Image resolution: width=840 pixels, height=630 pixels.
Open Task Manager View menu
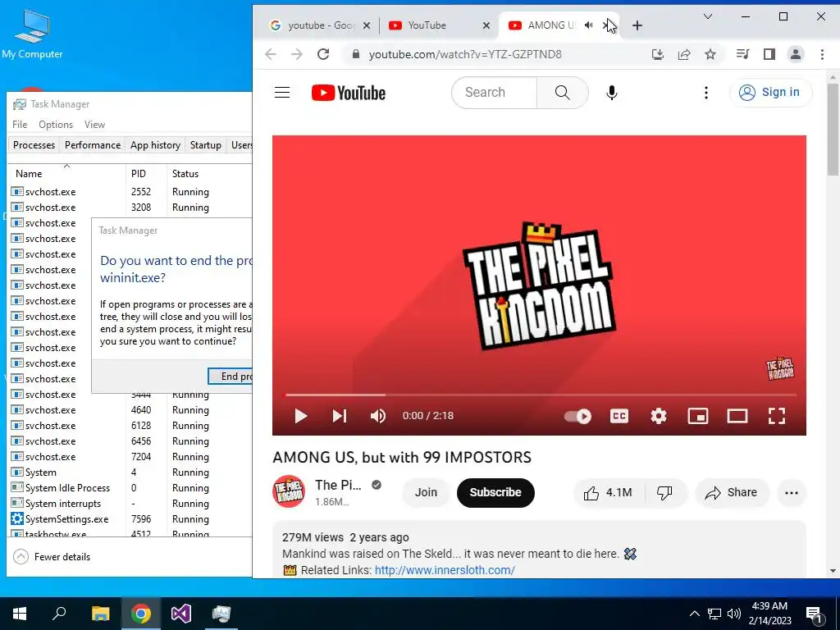[94, 125]
